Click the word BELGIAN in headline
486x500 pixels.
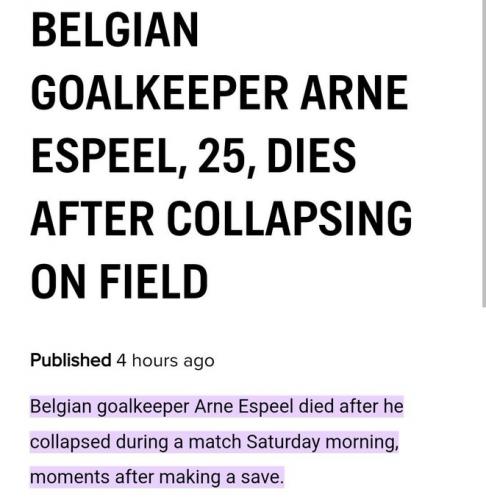pos(115,30)
